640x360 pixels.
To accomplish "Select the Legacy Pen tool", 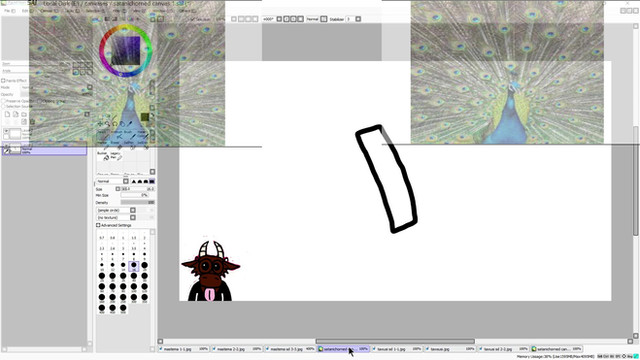I will 116,156.
